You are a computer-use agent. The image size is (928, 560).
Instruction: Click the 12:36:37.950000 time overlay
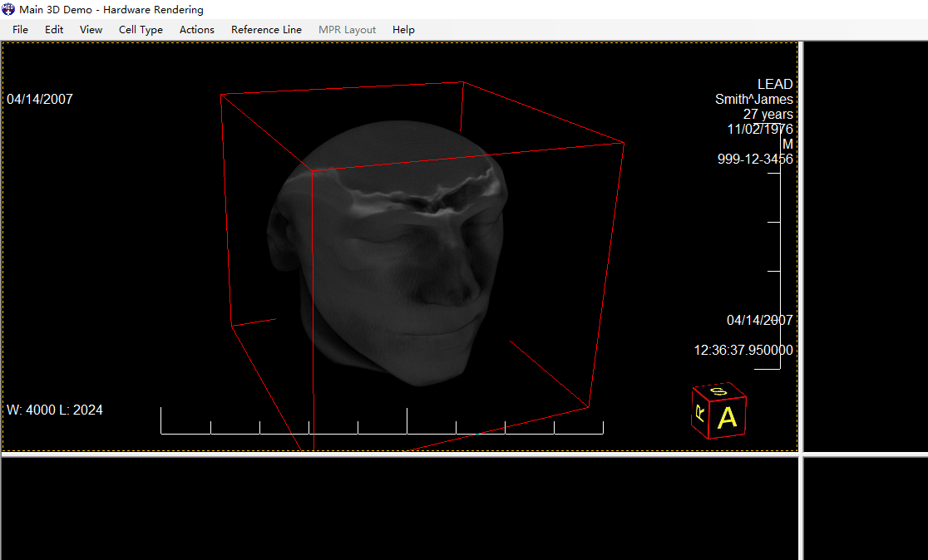(x=743, y=351)
